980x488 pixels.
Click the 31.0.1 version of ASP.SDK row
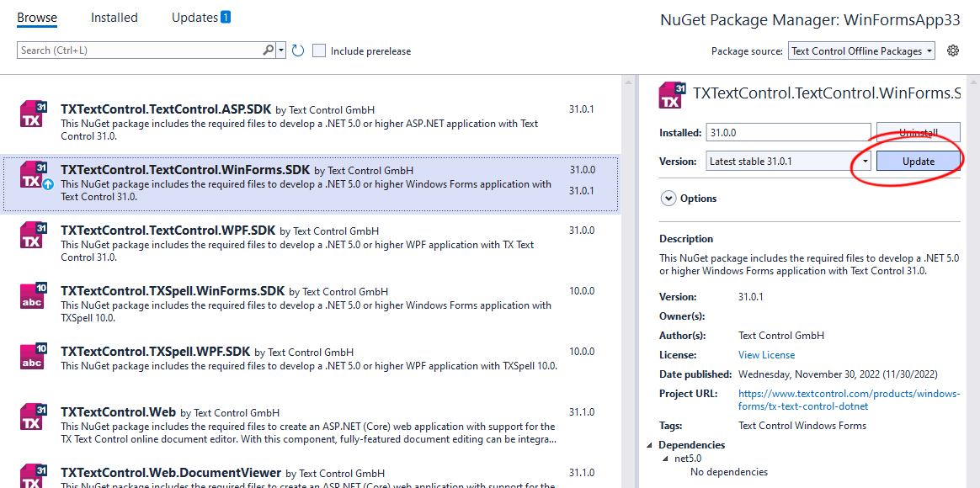581,109
